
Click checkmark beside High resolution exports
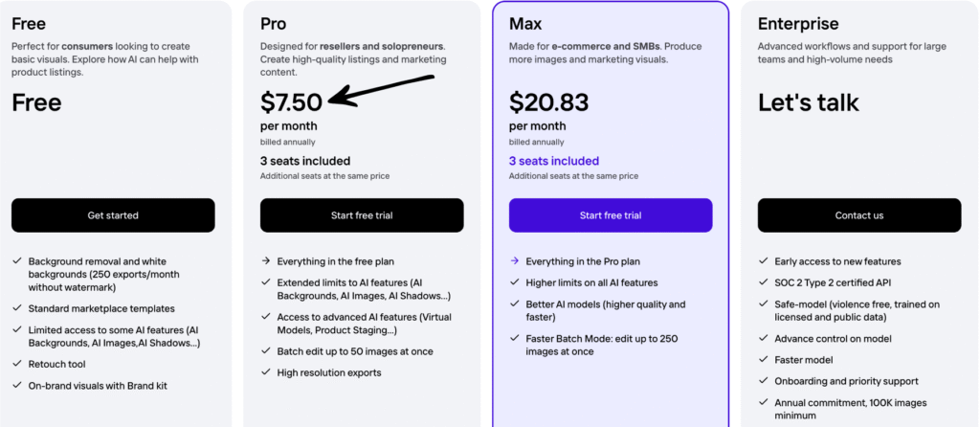click(x=265, y=372)
